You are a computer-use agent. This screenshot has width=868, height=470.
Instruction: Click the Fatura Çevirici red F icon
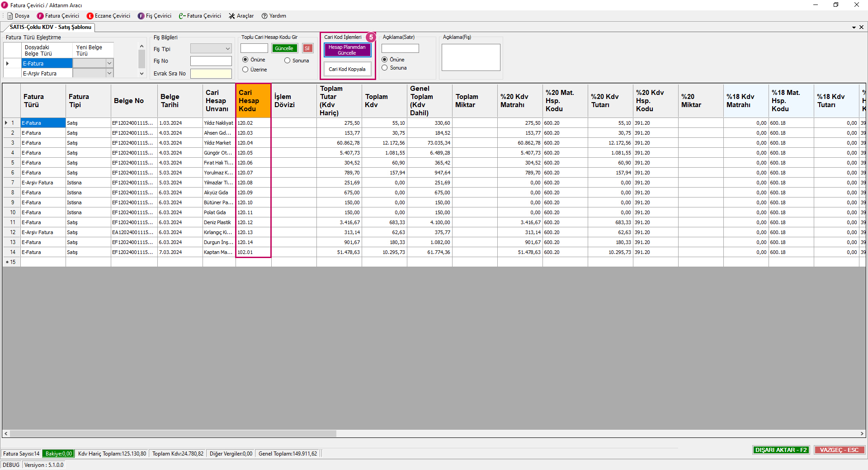40,16
